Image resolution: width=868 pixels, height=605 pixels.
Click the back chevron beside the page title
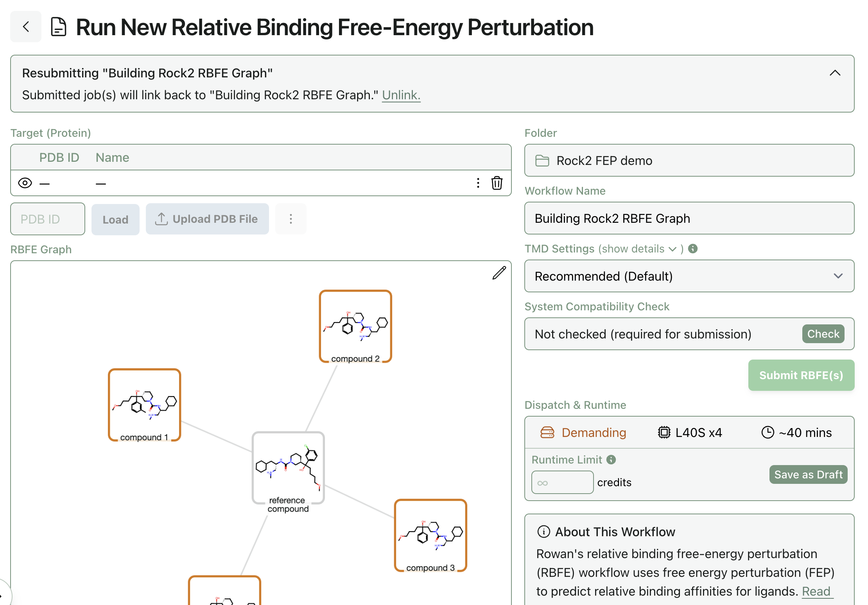[25, 27]
